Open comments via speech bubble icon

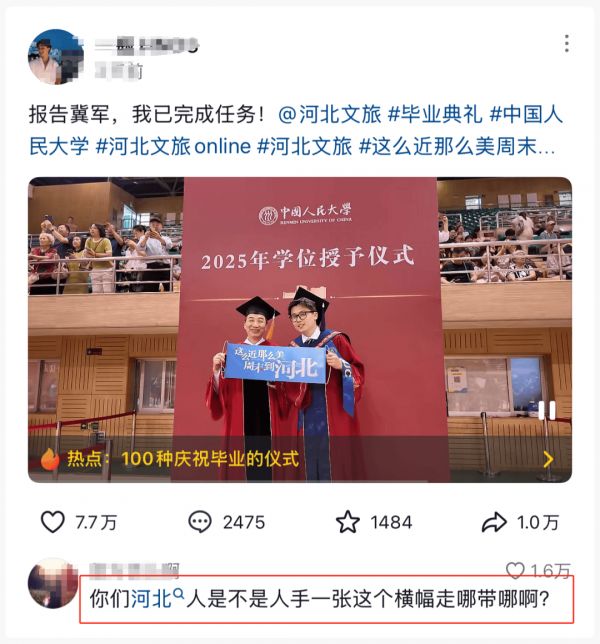pos(200,522)
